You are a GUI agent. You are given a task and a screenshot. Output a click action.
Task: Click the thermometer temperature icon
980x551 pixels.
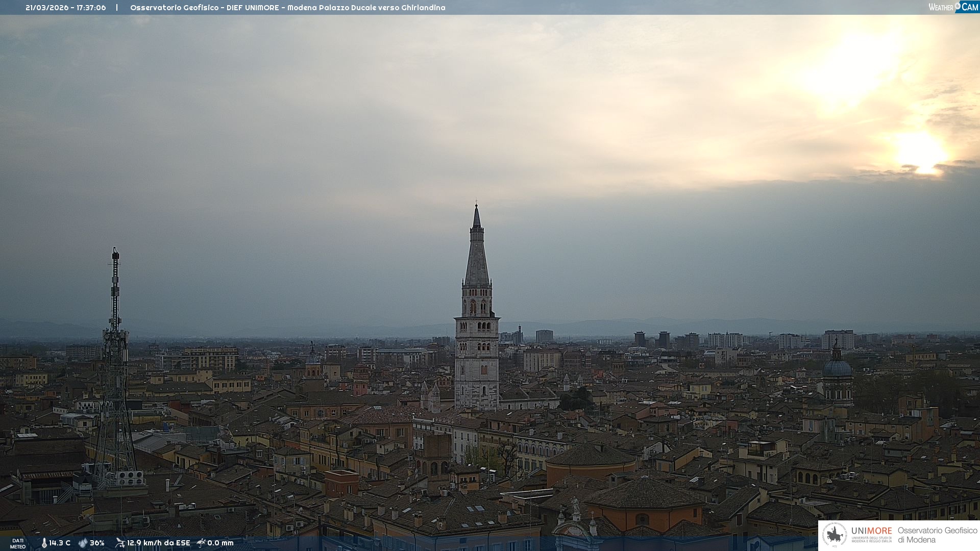(44, 543)
